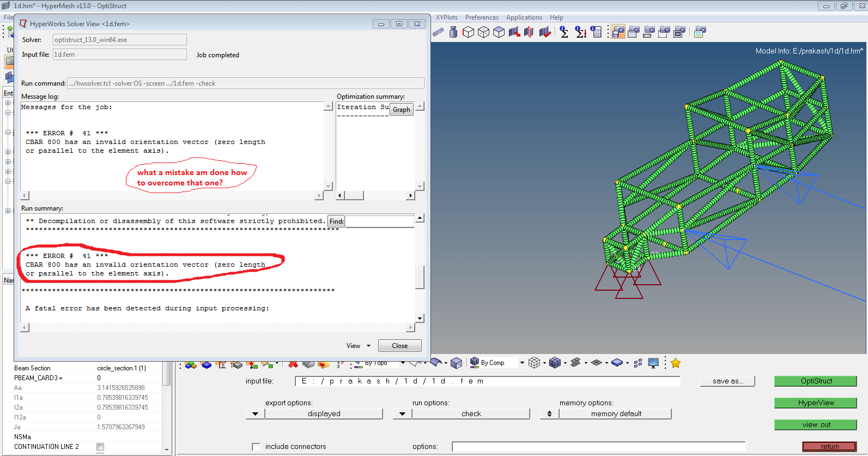Open the Applications menu
The height and width of the screenshot is (456, 868).
pos(524,17)
